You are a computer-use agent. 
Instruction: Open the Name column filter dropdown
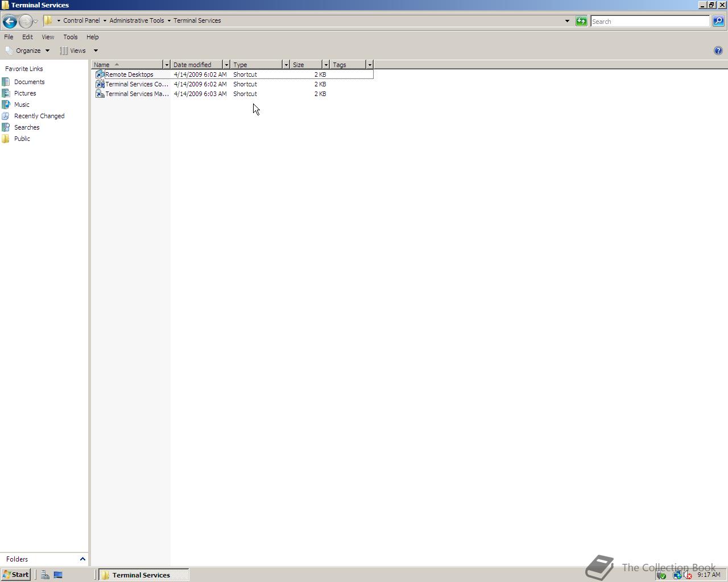click(x=167, y=65)
